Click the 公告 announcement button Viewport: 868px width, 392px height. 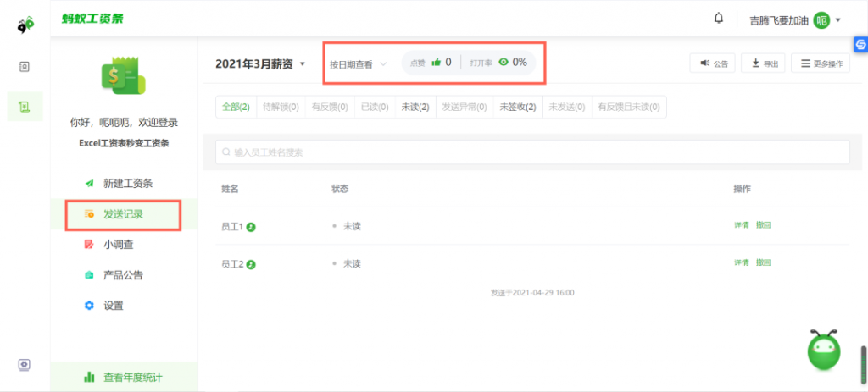(x=712, y=63)
